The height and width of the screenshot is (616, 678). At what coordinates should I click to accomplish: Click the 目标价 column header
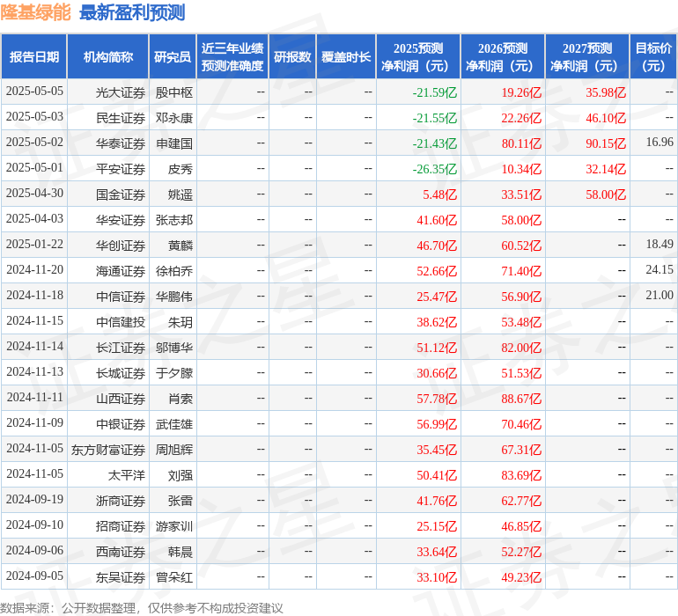click(653, 56)
